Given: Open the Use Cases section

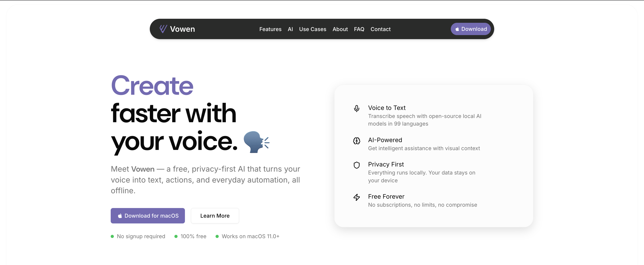Looking at the screenshot, I should tap(313, 29).
